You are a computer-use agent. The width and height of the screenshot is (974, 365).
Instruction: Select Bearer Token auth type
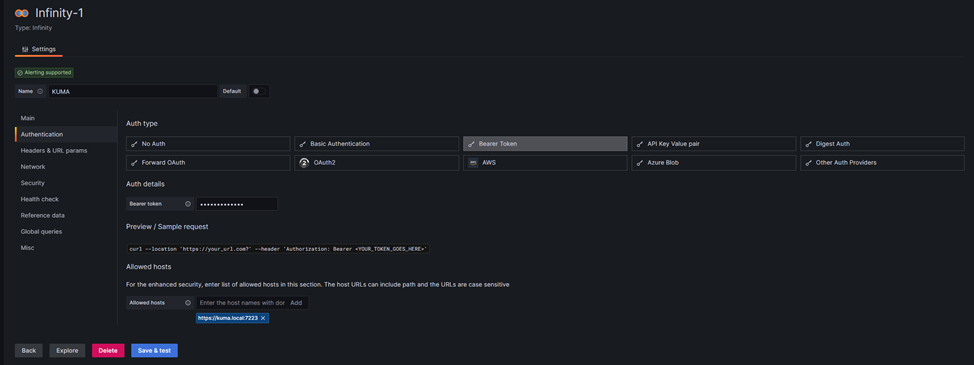[x=545, y=143]
